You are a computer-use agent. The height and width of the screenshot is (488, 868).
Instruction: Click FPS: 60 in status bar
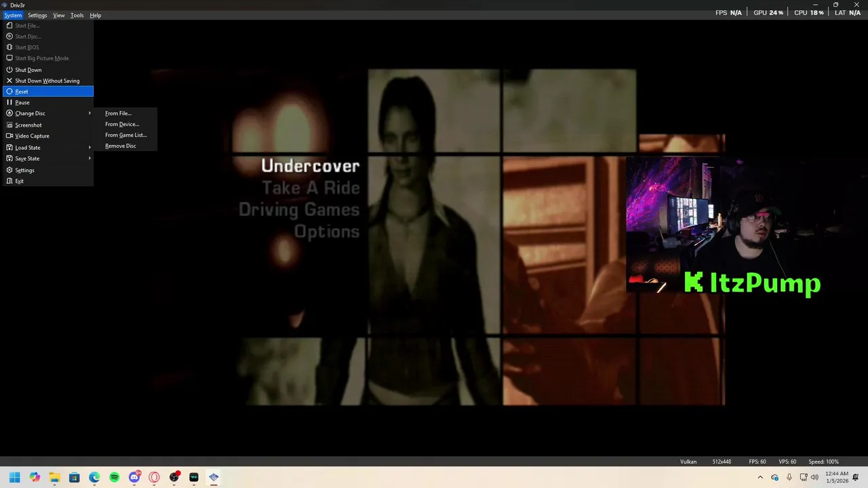click(757, 462)
